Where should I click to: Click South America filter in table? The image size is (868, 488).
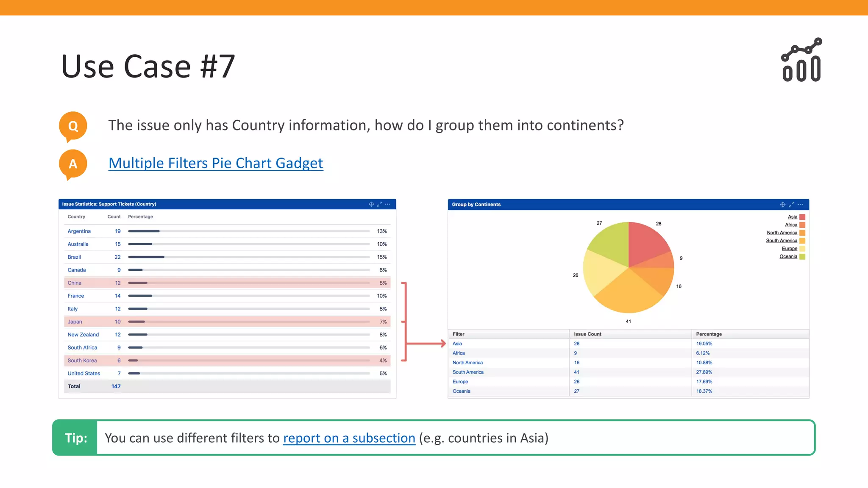[468, 372]
